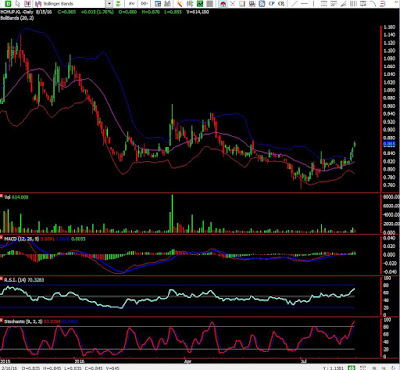The width and height of the screenshot is (400, 370).
Task: Click the red X delete icon
Action: 232,4
